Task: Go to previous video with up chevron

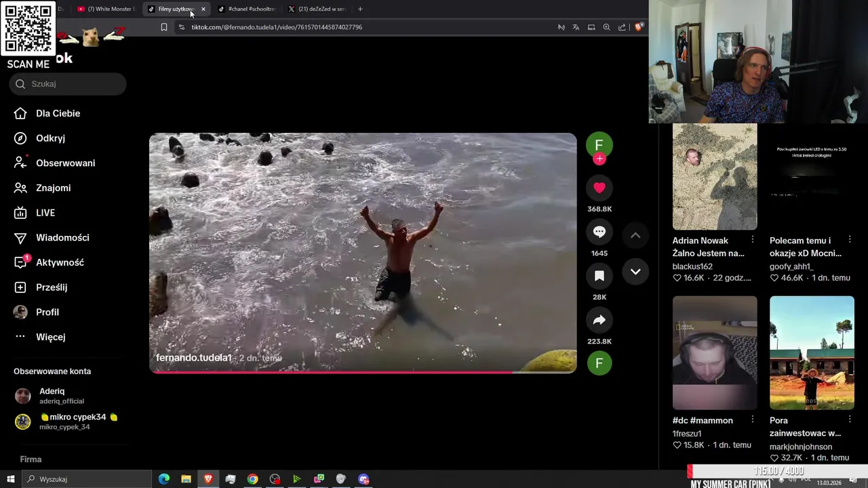Action: pyautogui.click(x=635, y=235)
